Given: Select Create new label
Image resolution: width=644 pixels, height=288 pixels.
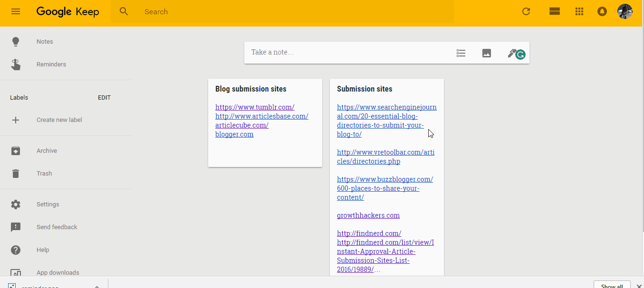Looking at the screenshot, I should [x=59, y=120].
